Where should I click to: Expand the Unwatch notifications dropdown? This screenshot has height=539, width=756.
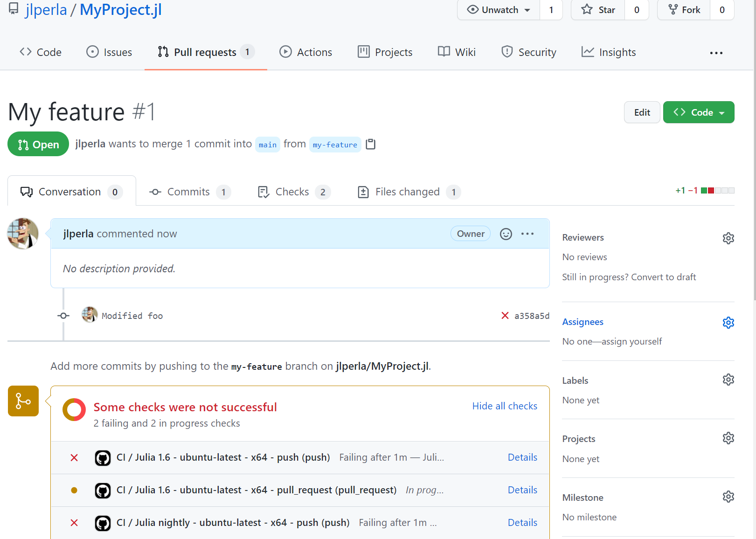coord(499,10)
